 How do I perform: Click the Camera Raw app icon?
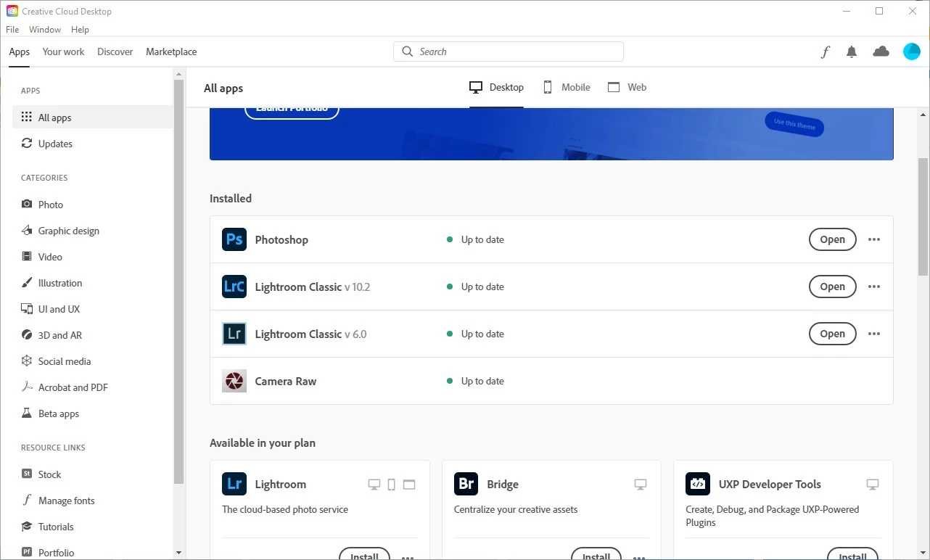pyautogui.click(x=234, y=381)
